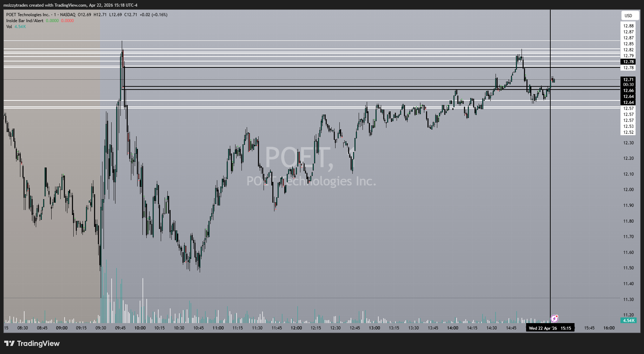Screen dimensions: 644x354
Task: Click the 12.71 current price label
Action: (628, 80)
